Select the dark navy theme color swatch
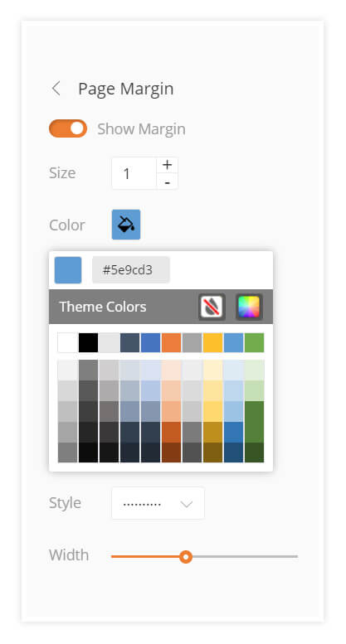346x644 pixels. point(129,343)
